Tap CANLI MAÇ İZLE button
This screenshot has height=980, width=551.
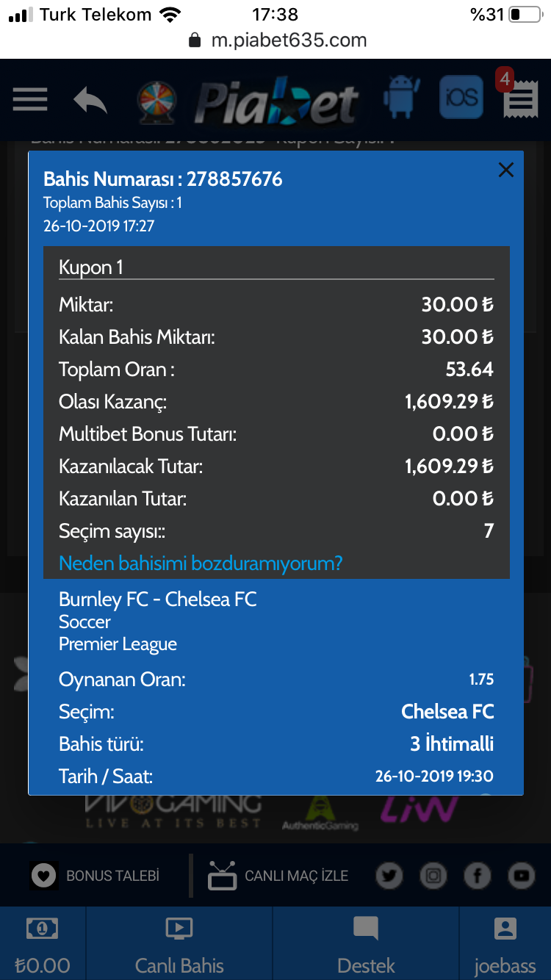(278, 876)
